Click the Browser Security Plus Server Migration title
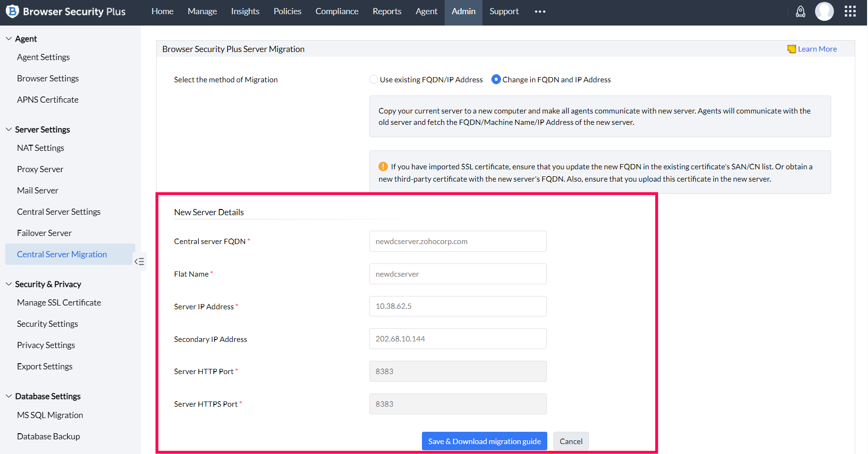Image resolution: width=868 pixels, height=454 pixels. (x=233, y=49)
